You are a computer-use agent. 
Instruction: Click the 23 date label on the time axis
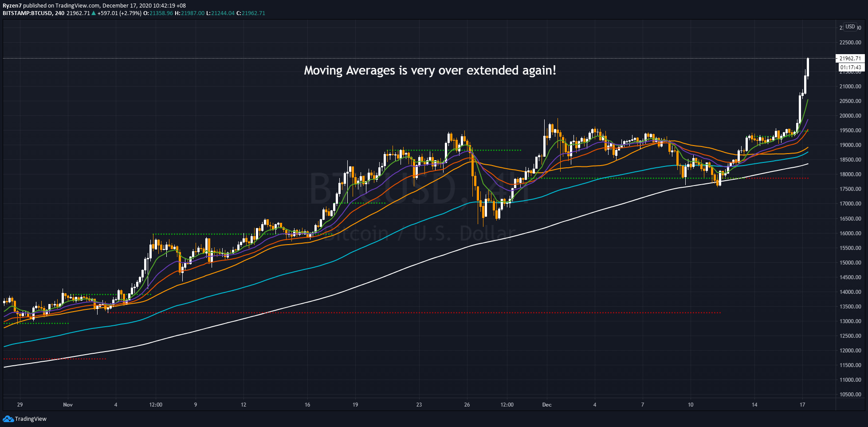pos(419,405)
